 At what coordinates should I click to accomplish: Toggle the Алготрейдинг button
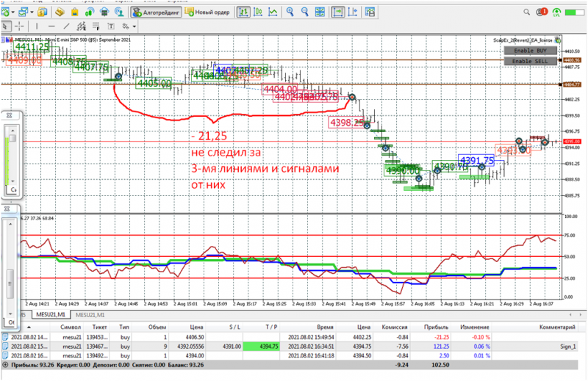(156, 12)
